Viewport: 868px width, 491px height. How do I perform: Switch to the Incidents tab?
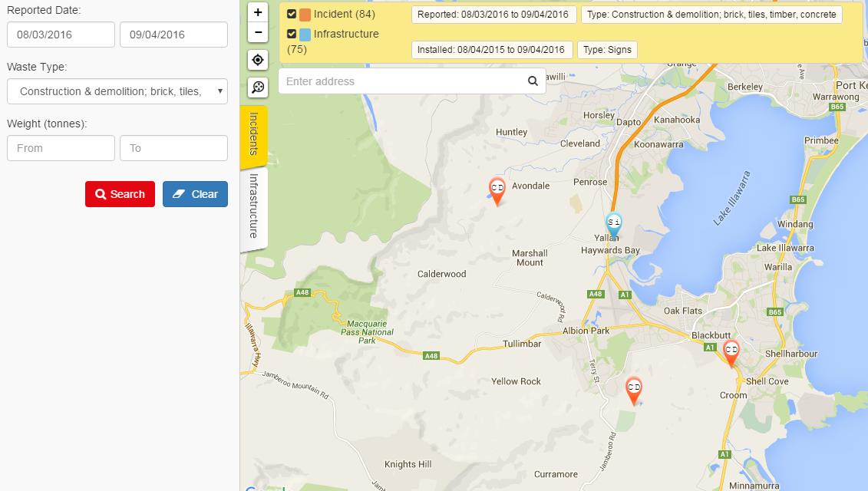click(254, 136)
